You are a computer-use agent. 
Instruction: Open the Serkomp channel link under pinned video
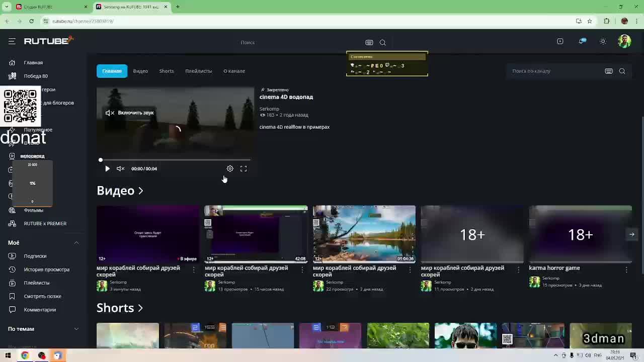[269, 109]
